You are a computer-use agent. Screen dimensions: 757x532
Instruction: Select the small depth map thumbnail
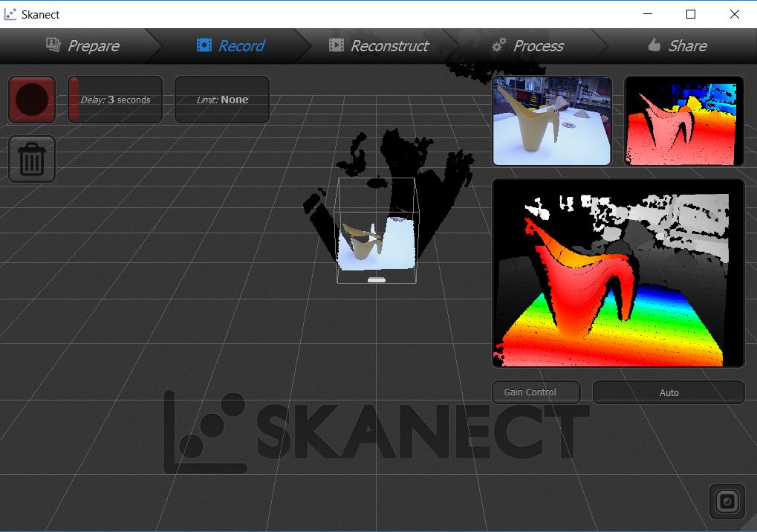(x=683, y=120)
